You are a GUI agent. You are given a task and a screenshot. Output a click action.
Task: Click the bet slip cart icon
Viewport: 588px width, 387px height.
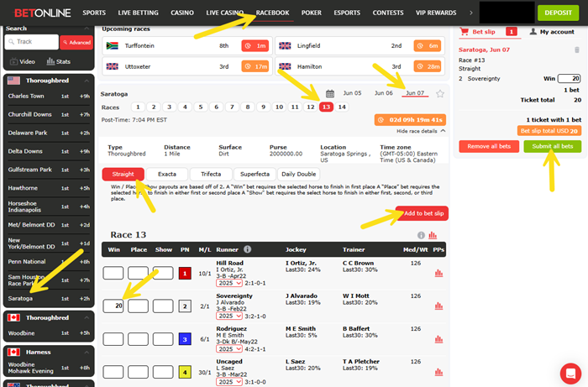(x=465, y=31)
